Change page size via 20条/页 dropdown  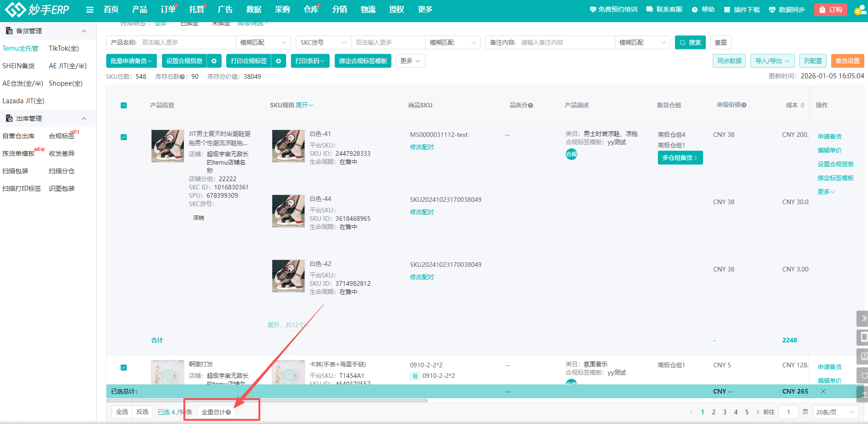pos(835,412)
